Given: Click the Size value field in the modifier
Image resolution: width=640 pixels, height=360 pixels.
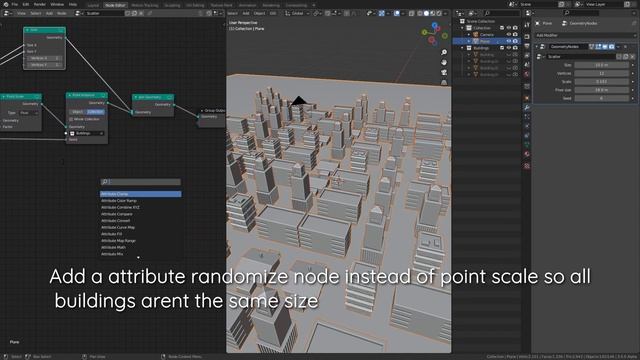Looking at the screenshot, I should 601,65.
